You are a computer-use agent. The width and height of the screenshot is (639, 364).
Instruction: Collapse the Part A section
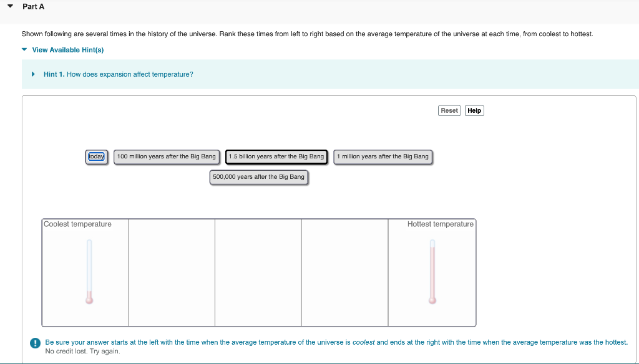(x=9, y=6)
